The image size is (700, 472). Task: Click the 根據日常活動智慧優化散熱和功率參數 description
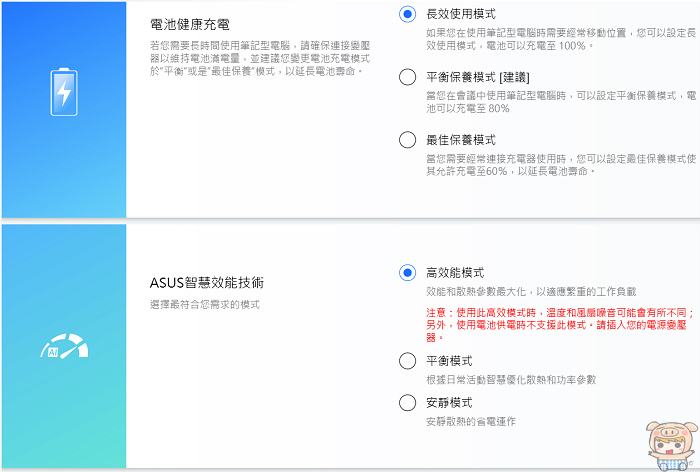point(512,380)
